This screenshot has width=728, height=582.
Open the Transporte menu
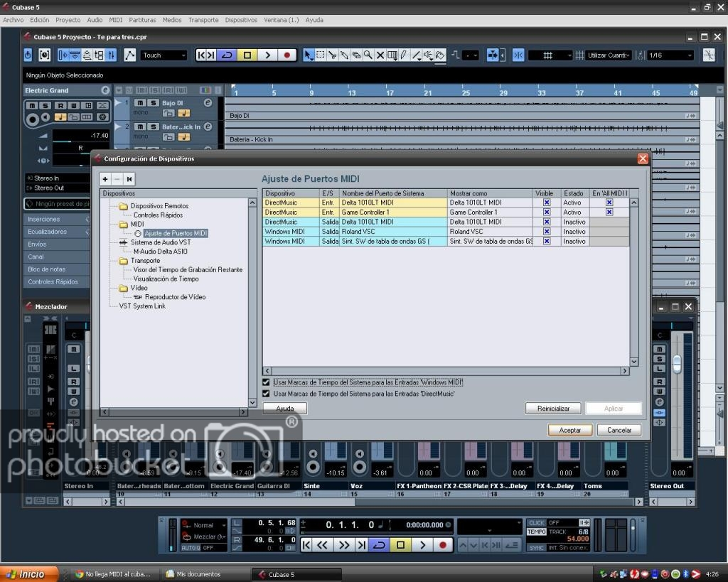(x=203, y=20)
